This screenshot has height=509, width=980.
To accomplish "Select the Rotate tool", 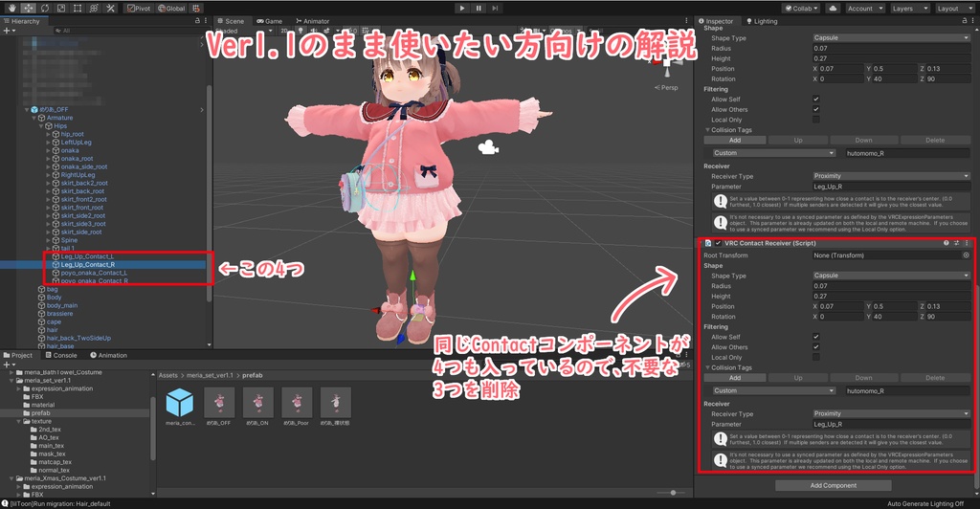I will click(x=44, y=8).
